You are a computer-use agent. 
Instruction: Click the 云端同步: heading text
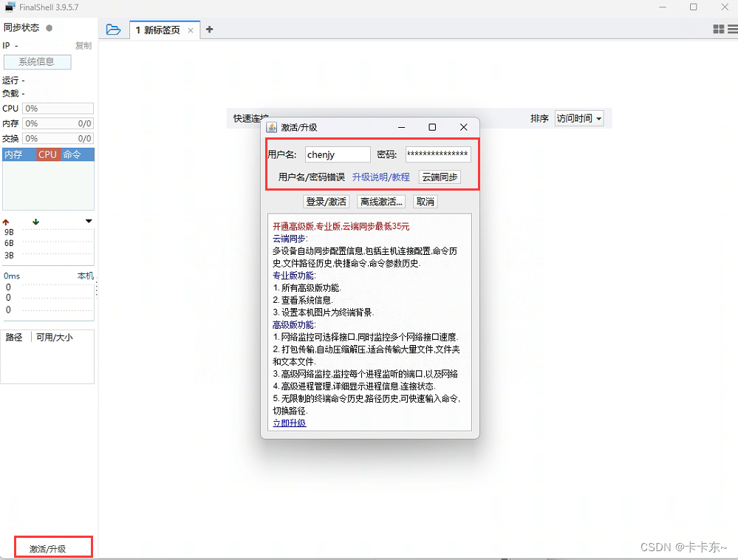coord(290,239)
